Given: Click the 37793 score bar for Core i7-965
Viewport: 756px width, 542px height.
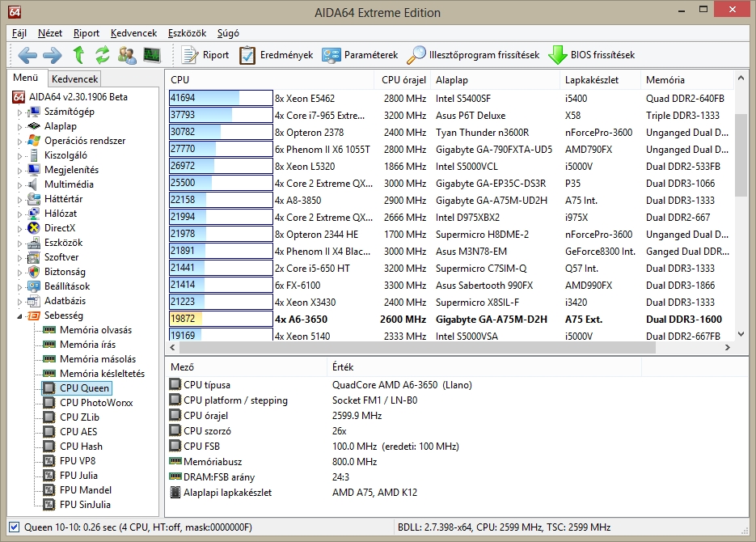Looking at the screenshot, I should (x=221, y=115).
